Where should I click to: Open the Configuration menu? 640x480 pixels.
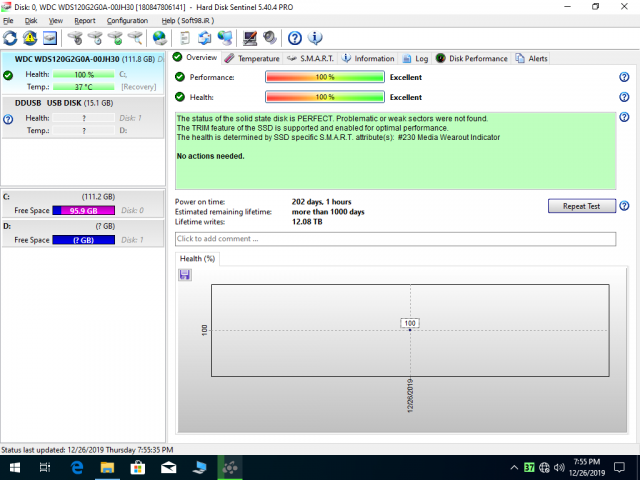127,20
